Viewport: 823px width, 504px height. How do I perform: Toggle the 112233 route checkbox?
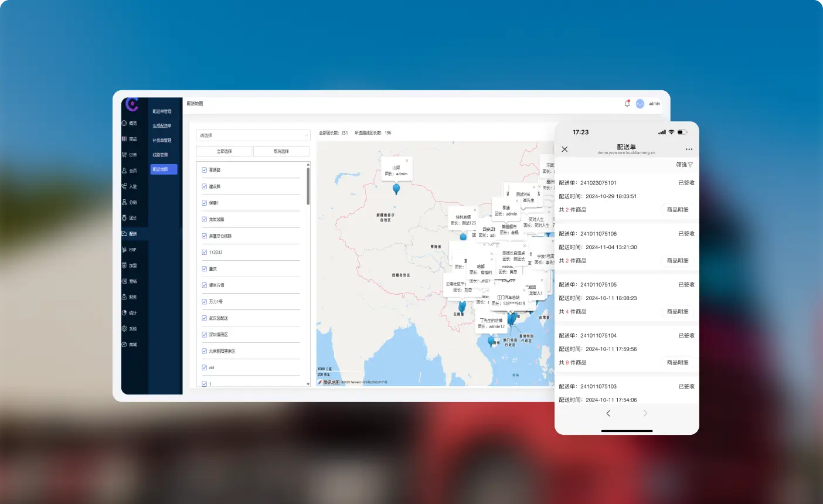coord(205,253)
